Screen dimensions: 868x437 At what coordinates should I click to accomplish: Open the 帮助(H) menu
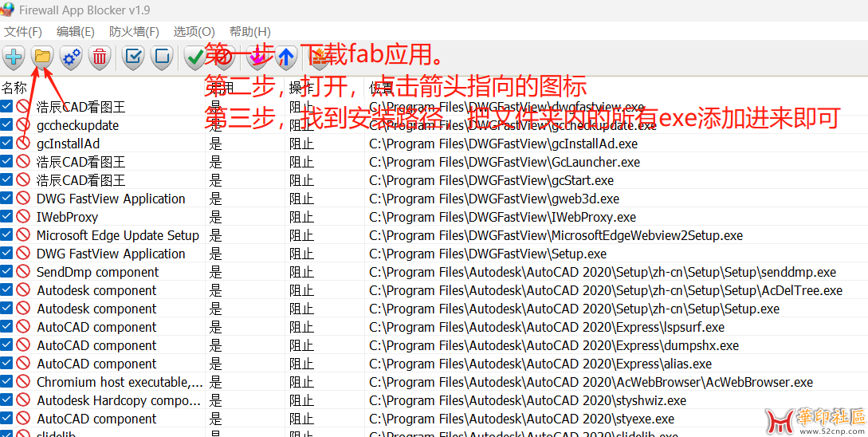point(249,32)
